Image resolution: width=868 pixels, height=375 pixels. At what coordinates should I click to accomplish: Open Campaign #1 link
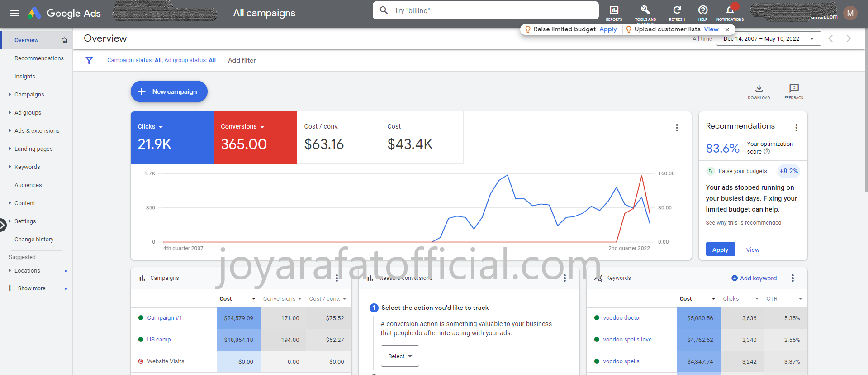tap(165, 318)
